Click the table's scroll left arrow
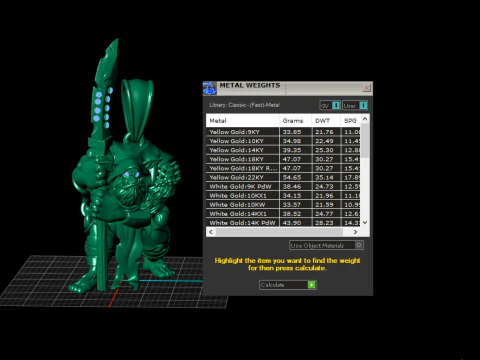 211,232
